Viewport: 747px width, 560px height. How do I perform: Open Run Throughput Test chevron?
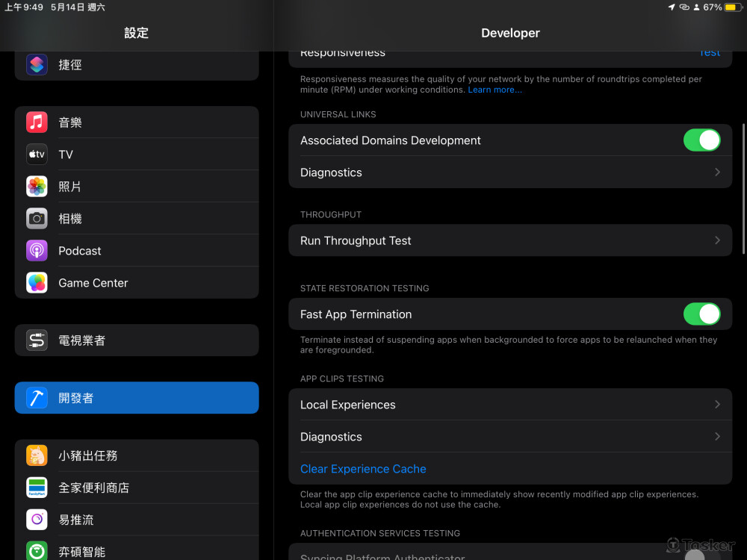coord(717,240)
